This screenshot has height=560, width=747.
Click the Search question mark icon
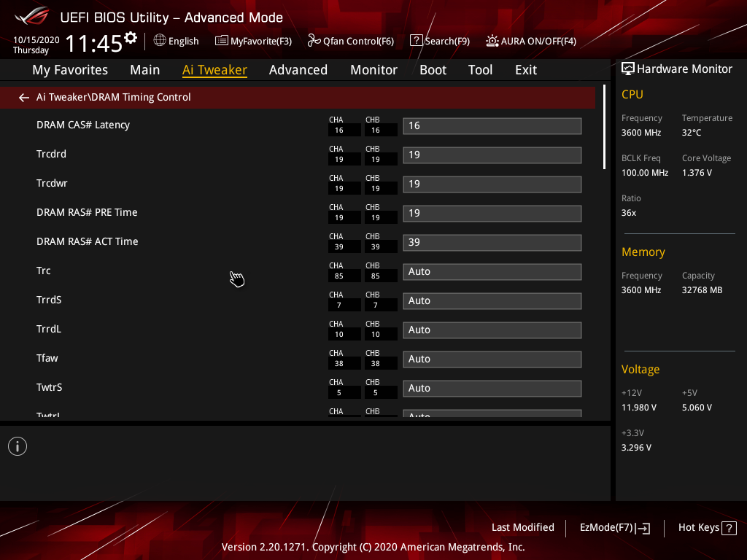416,41
